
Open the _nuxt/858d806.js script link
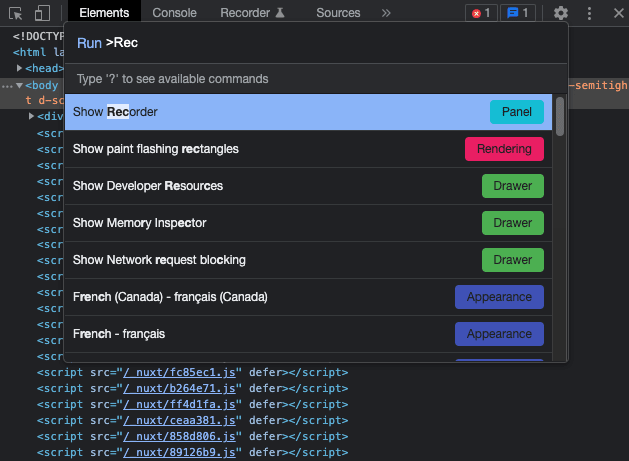(179, 437)
